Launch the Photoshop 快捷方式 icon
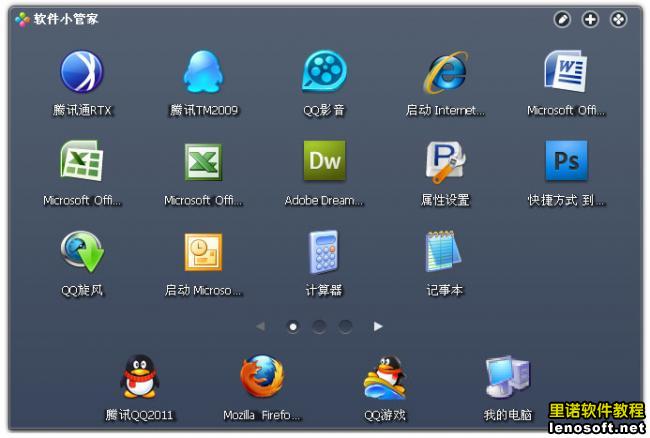Screen dimensions: 650x438 [566, 161]
